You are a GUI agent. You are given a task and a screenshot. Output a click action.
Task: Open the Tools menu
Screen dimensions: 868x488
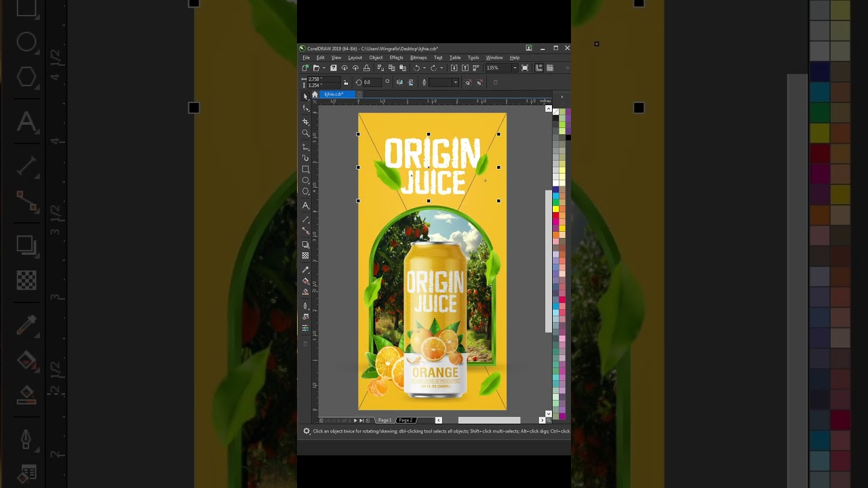click(x=473, y=58)
